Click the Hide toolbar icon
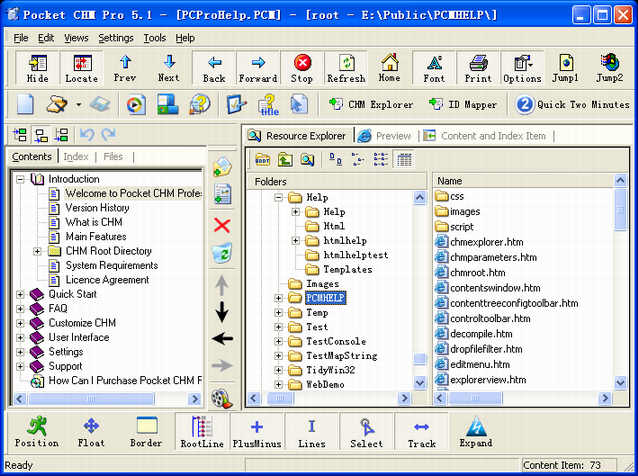Screen dimensions: 638x476 [37, 68]
